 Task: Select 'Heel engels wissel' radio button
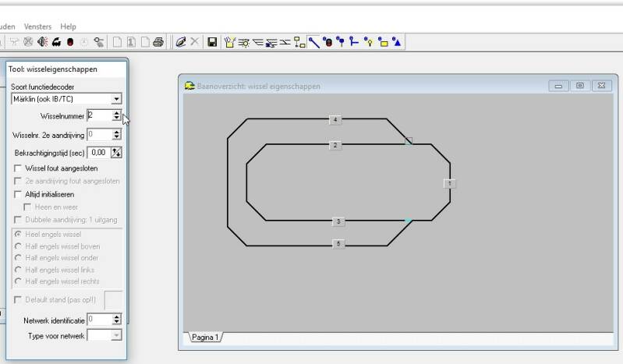pyautogui.click(x=18, y=234)
